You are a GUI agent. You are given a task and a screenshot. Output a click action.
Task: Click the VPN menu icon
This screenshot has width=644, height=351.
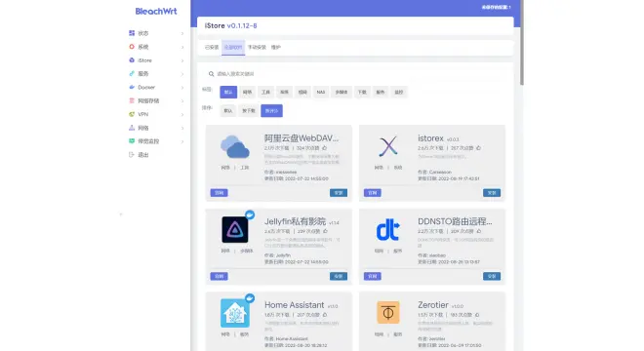[132, 114]
